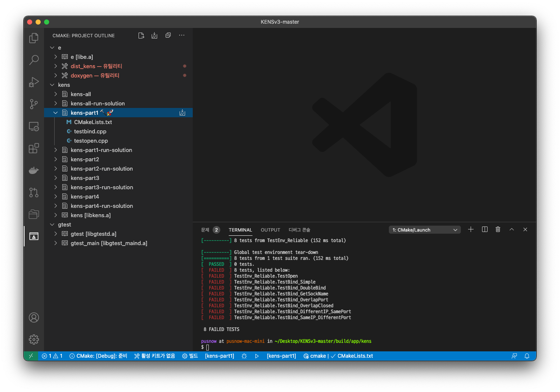Collapse kens-part1 target
This screenshot has width=560, height=392.
click(55, 113)
